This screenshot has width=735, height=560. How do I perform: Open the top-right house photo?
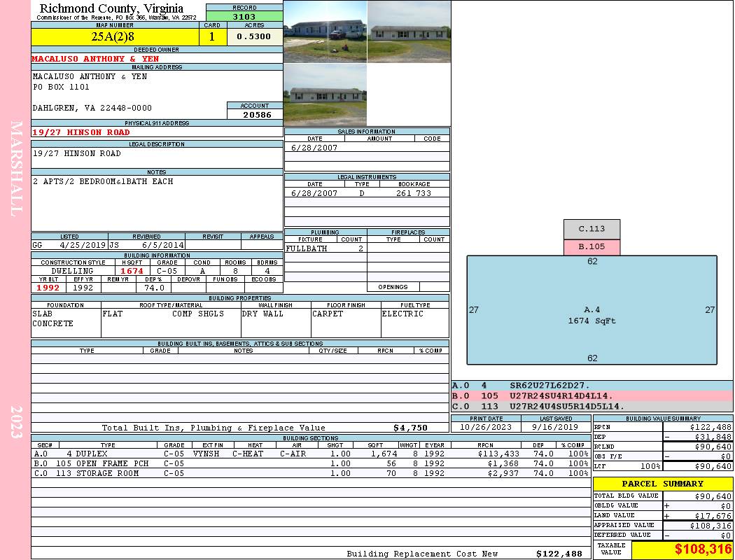pyautogui.click(x=409, y=31)
